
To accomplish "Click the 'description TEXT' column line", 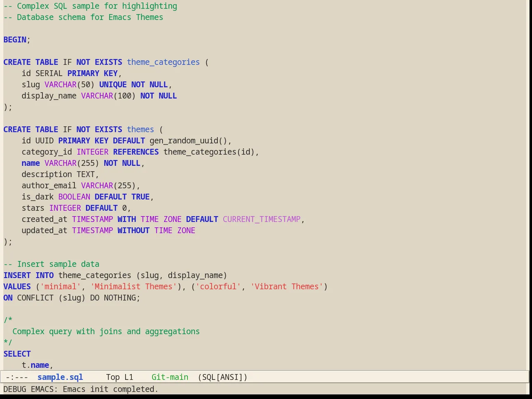I will 60,174.
